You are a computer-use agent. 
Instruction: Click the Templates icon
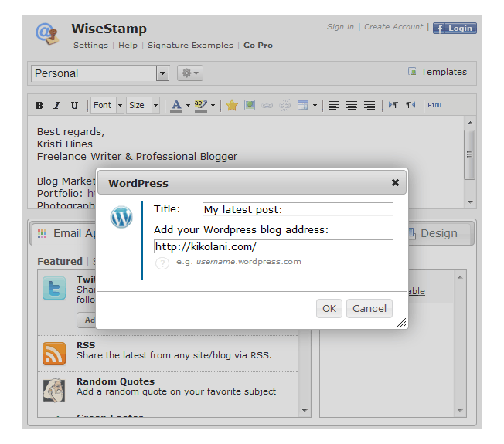coord(412,71)
